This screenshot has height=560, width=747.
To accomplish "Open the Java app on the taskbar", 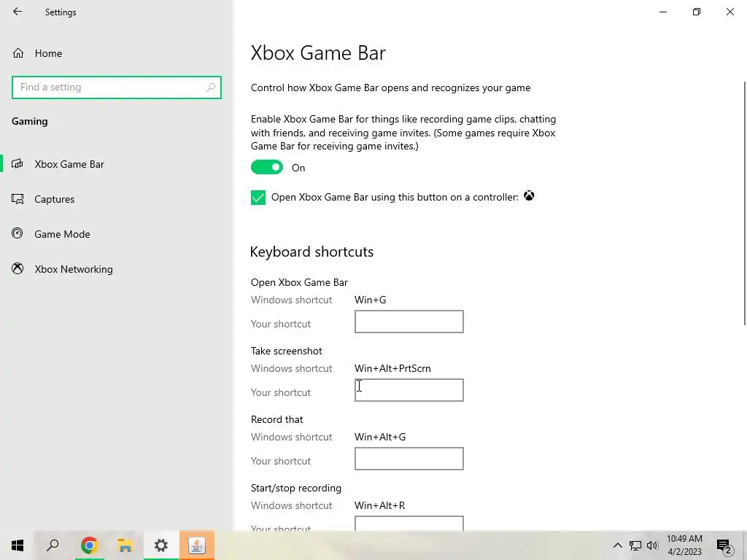I will (197, 545).
